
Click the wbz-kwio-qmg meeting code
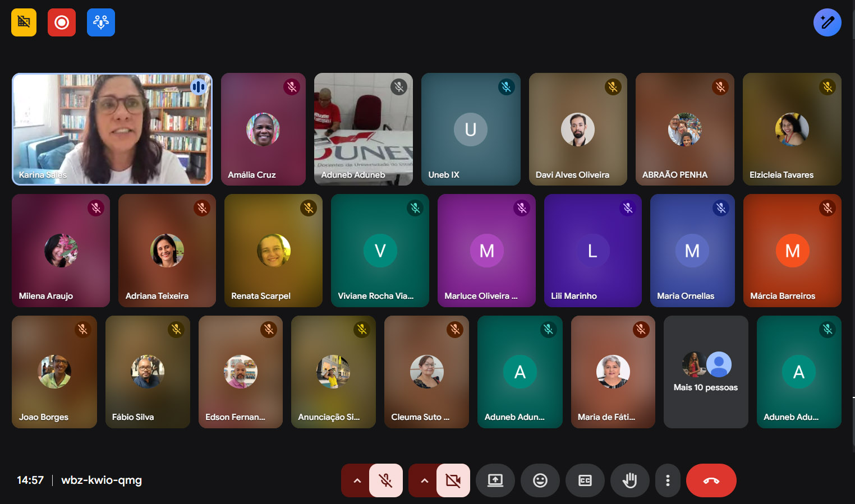click(x=102, y=480)
